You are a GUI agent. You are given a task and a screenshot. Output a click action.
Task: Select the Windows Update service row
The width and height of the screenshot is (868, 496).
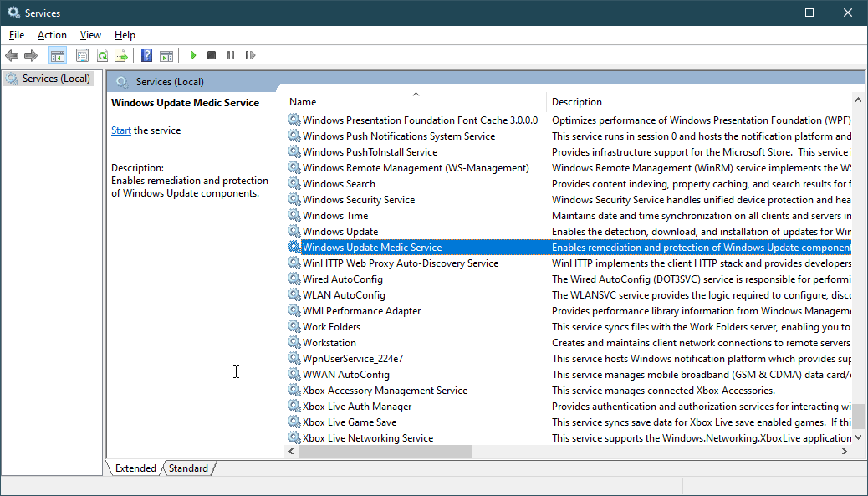pyautogui.click(x=340, y=232)
